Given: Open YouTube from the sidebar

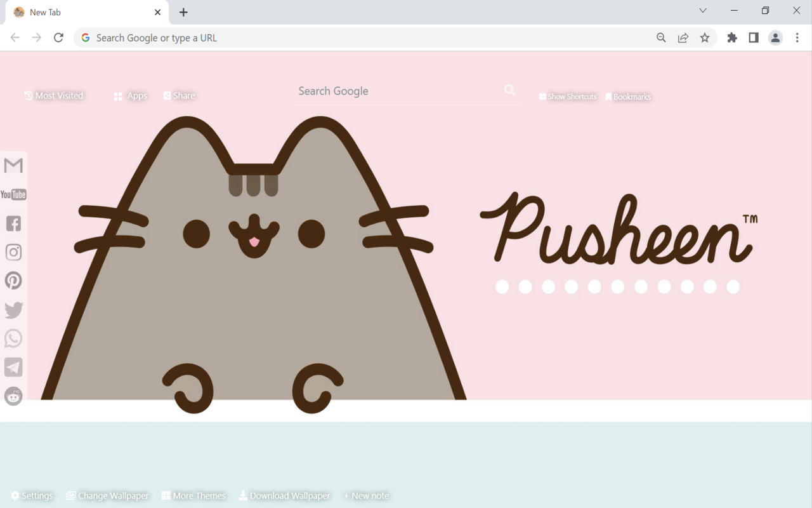Looking at the screenshot, I should (13, 194).
